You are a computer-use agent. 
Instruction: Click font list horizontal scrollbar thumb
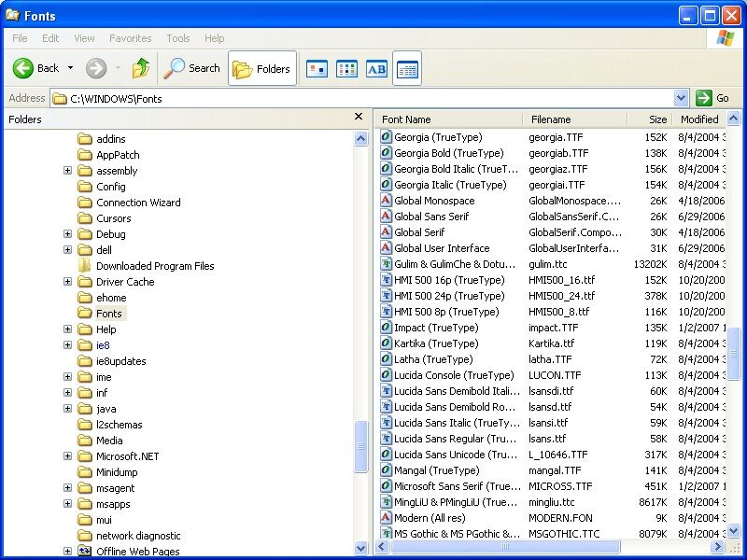(505, 546)
